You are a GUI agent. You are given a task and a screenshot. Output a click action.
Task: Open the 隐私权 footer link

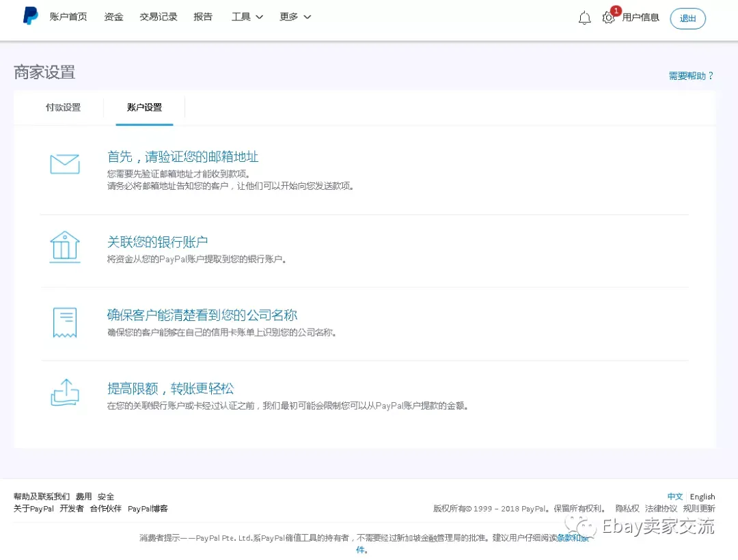(x=627, y=509)
